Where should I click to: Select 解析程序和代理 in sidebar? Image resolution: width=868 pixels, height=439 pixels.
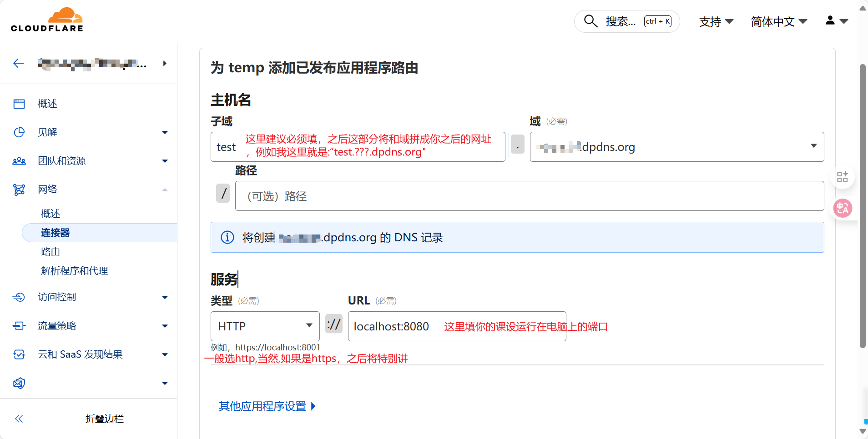coord(75,271)
